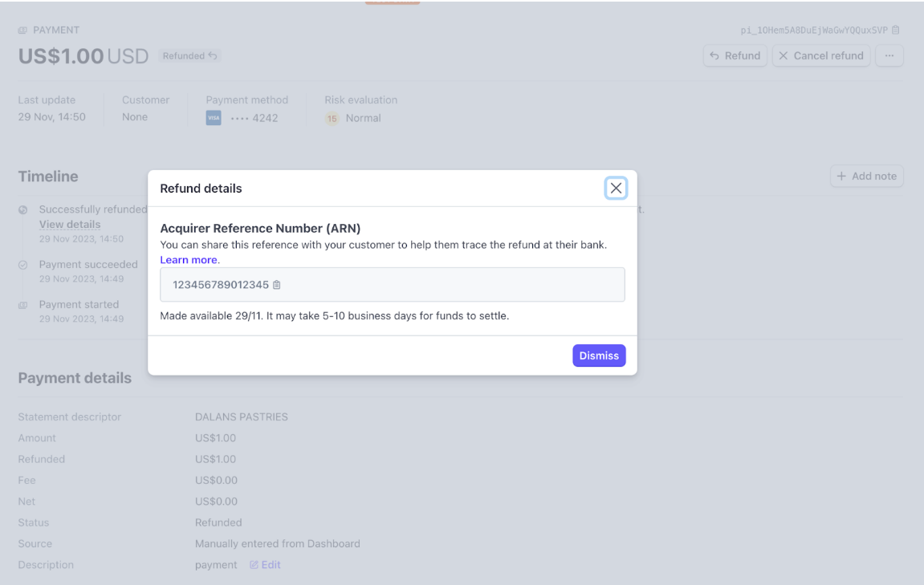
Task: Open the Learn more link
Action: point(189,260)
